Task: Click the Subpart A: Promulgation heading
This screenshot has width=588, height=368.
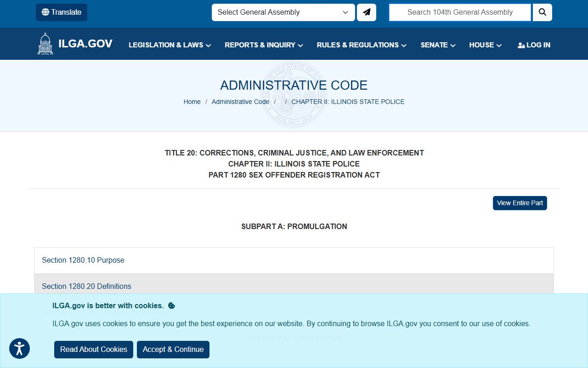Action: (294, 226)
